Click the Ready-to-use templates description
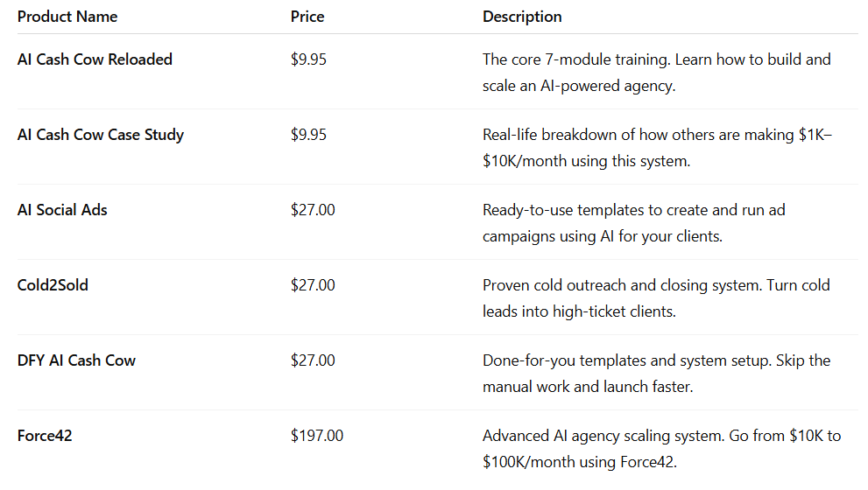This screenshot has width=868, height=490. tap(634, 223)
